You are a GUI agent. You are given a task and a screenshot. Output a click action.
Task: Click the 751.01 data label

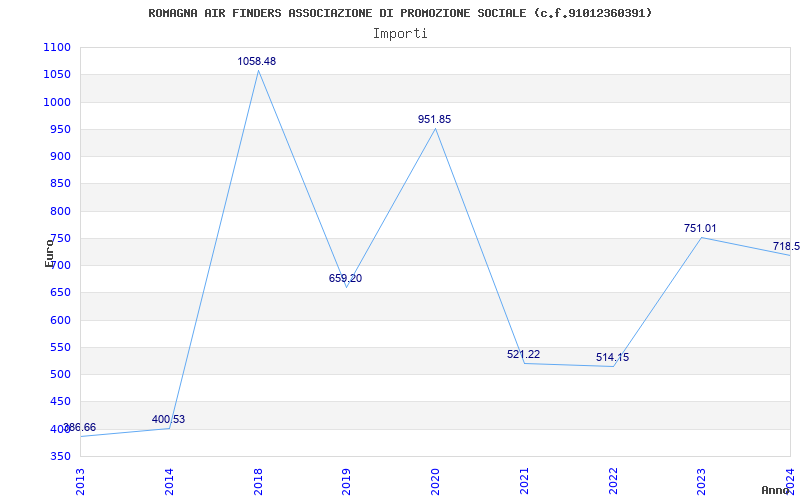tap(701, 229)
